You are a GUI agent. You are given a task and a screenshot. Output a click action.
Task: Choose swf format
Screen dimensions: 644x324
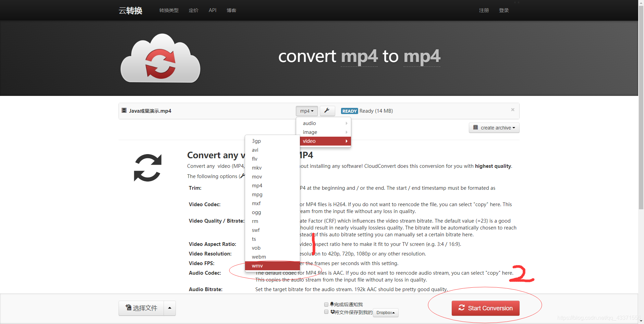272,230
